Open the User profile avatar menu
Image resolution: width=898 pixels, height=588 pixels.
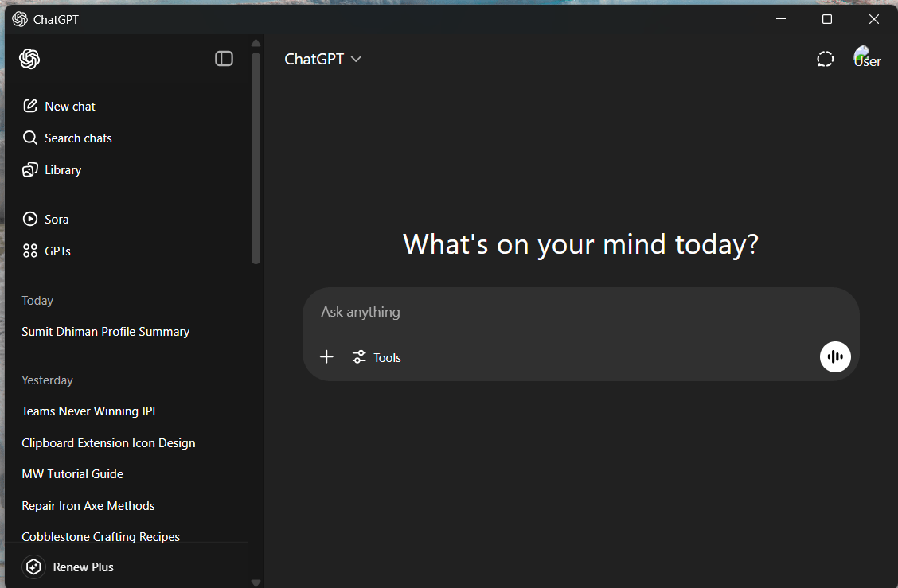coord(867,58)
